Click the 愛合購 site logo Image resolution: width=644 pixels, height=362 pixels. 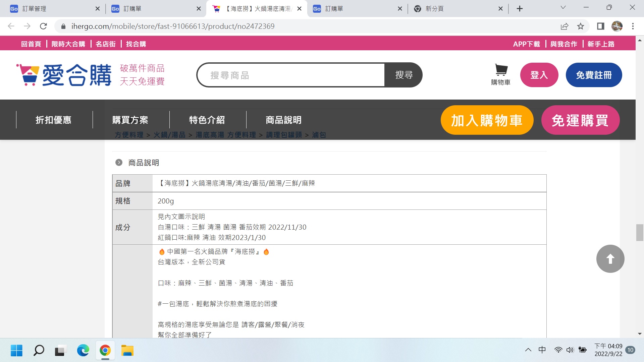pyautogui.click(x=64, y=75)
